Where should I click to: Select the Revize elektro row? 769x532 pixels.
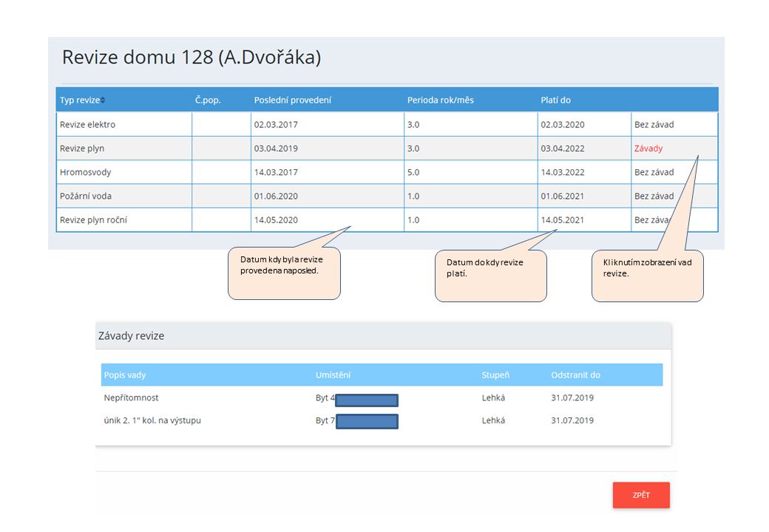pos(87,125)
